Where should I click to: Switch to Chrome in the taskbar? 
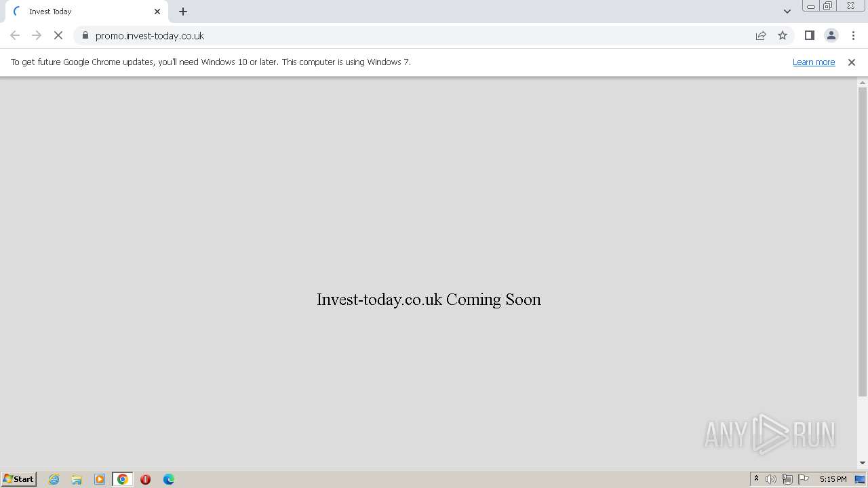click(123, 479)
